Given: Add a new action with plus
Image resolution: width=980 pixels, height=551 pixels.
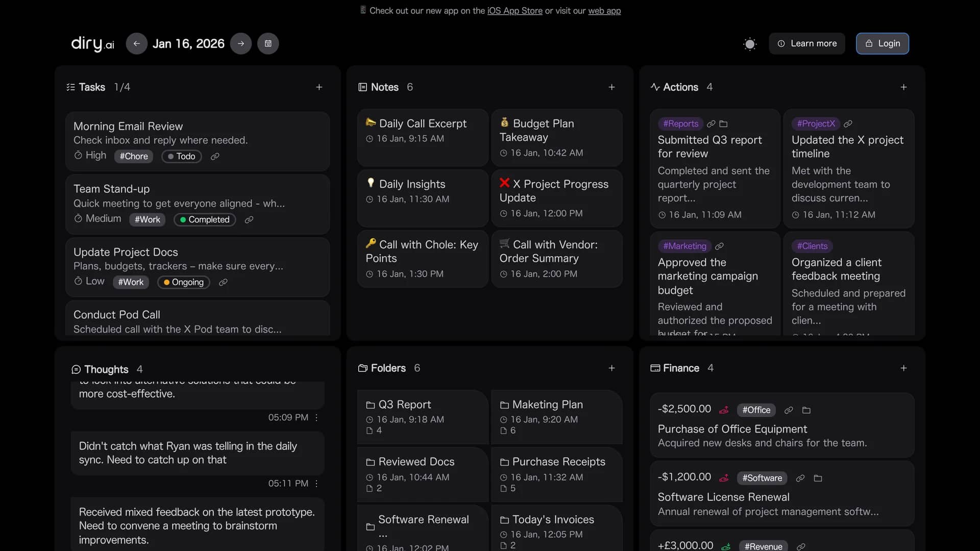Looking at the screenshot, I should (x=903, y=87).
